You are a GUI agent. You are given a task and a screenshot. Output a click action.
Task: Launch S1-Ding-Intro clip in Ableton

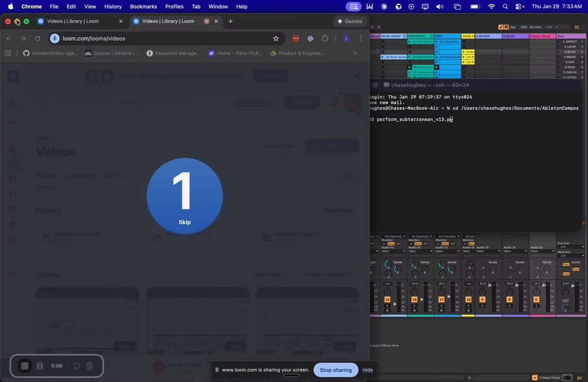click(437, 41)
